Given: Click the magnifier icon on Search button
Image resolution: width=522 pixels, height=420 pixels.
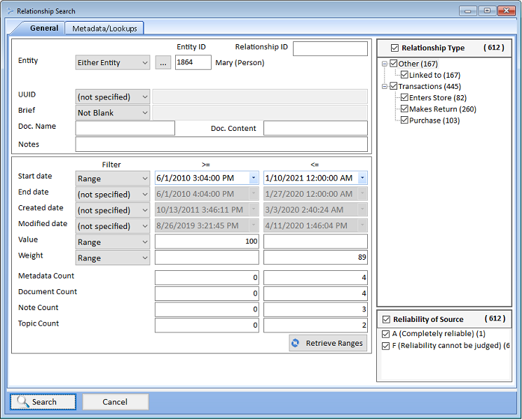Looking at the screenshot, I should pos(23,402).
